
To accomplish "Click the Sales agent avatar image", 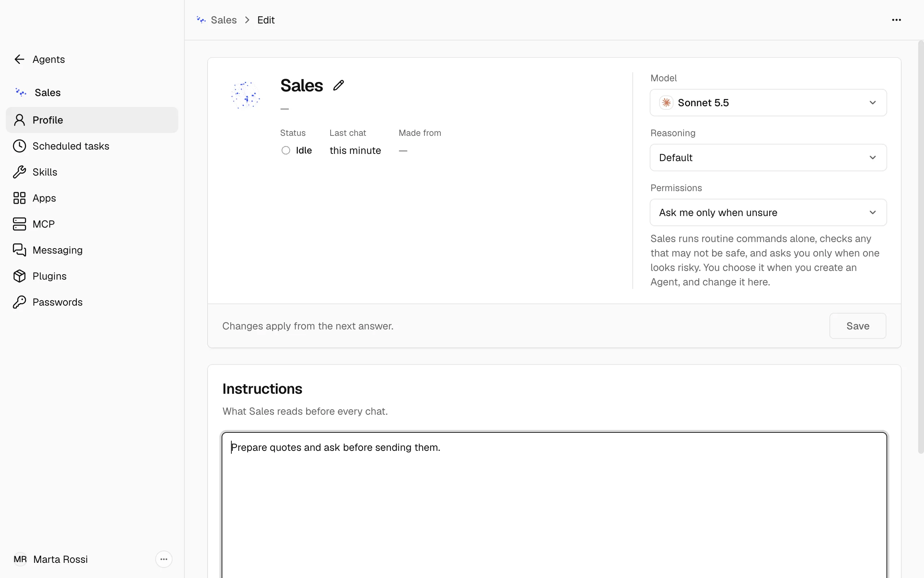I will point(245,95).
